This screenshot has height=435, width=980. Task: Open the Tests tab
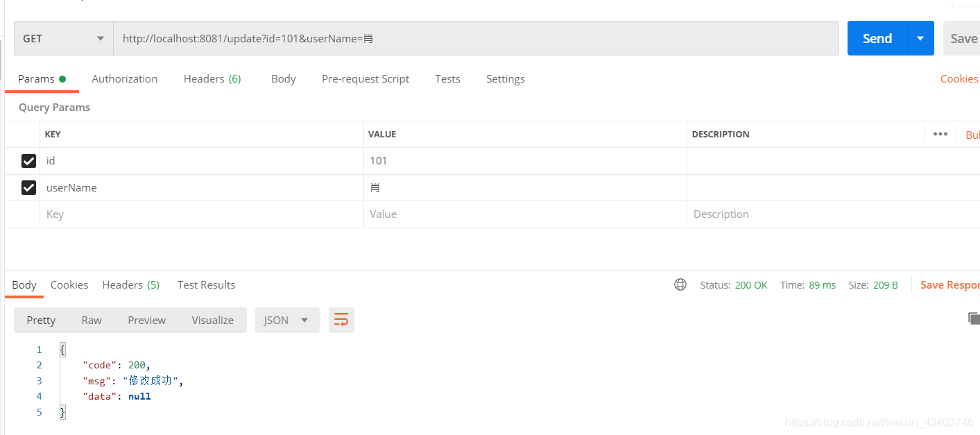(447, 78)
